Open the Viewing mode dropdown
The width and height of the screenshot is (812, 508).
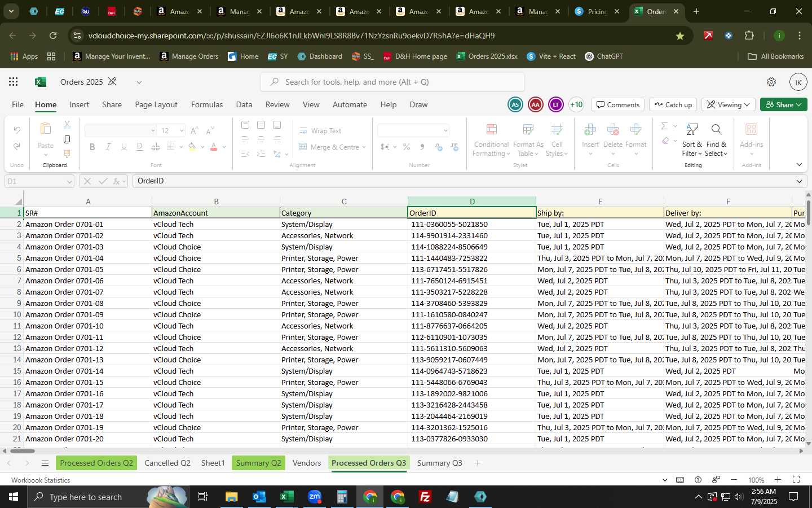click(x=728, y=105)
